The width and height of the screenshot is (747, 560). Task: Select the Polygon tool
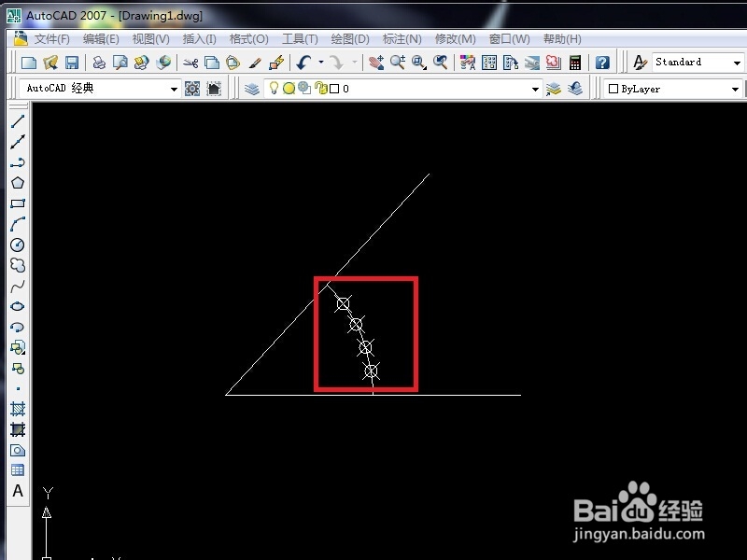18,183
